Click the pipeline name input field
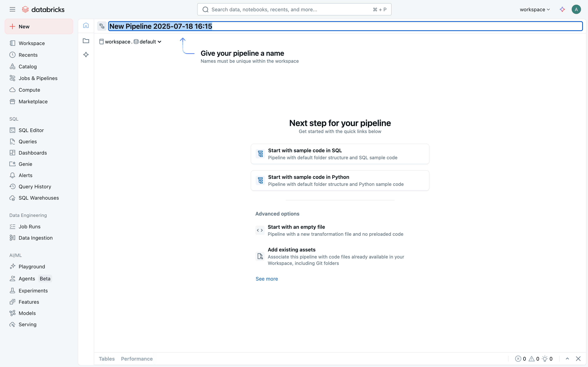Screen dimensions: 588x367 point(345,26)
